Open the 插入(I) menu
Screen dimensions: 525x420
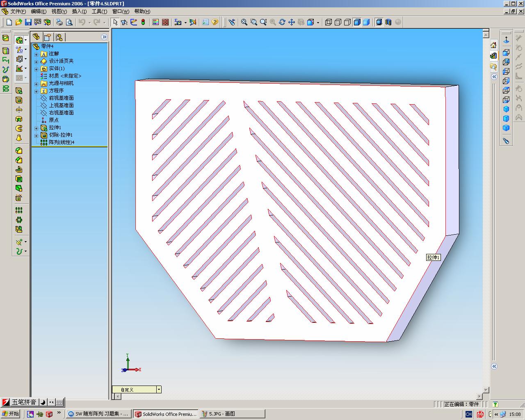pyautogui.click(x=79, y=11)
